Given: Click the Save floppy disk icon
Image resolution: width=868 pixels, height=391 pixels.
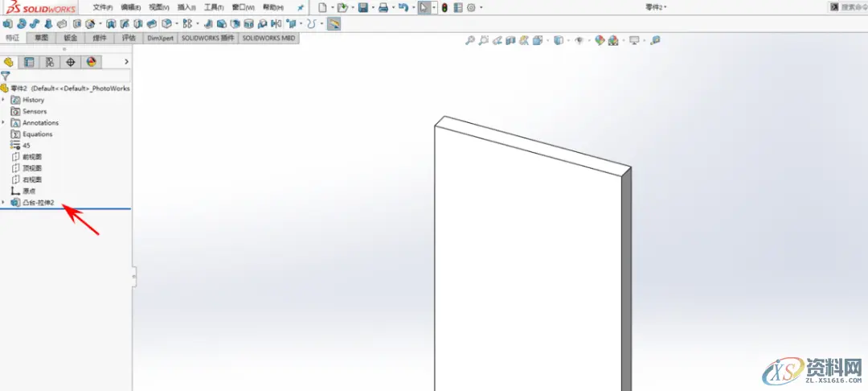Looking at the screenshot, I should (x=363, y=8).
